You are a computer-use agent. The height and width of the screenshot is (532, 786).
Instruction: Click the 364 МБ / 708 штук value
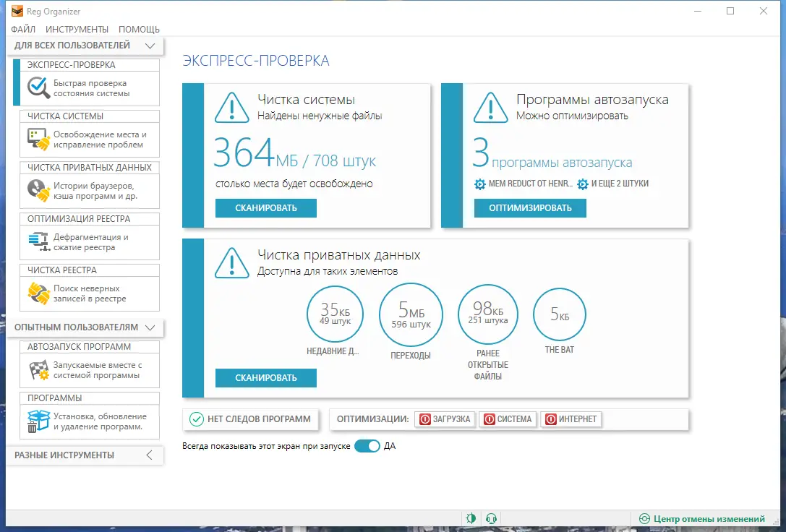click(295, 153)
